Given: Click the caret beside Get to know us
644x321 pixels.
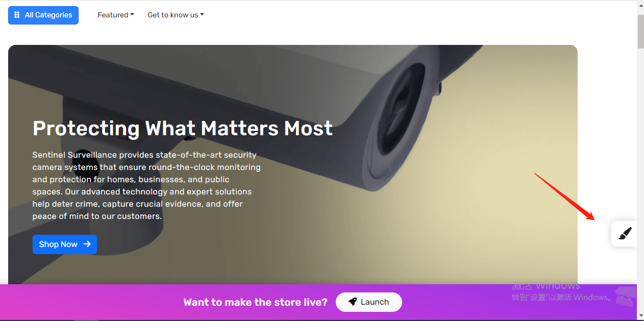Looking at the screenshot, I should 202,15.
